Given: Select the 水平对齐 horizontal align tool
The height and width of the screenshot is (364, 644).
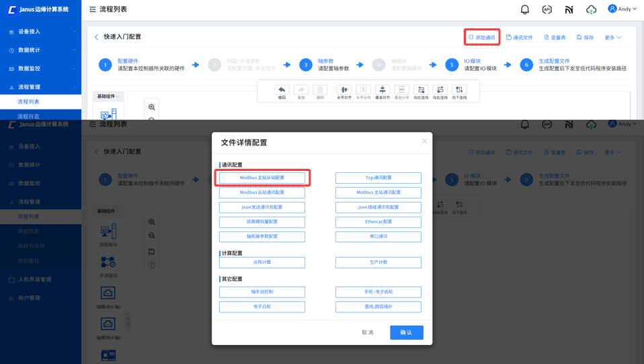Looking at the screenshot, I should pyautogui.click(x=344, y=90).
